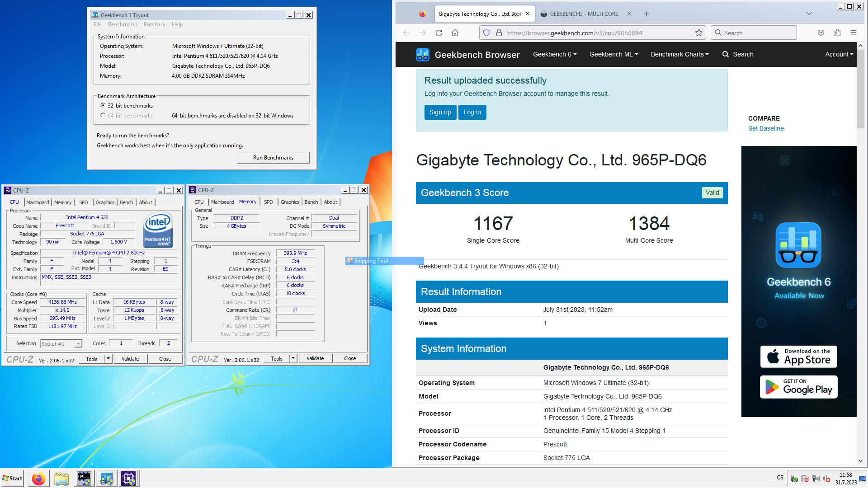The height and width of the screenshot is (488, 868).
Task: Click the Set Baseline link
Action: tap(766, 128)
